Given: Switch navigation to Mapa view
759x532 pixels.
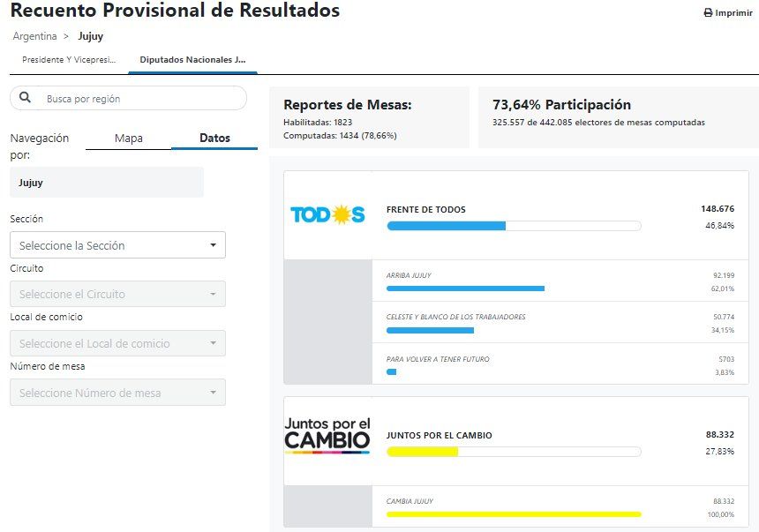Looking at the screenshot, I should coord(128,139).
